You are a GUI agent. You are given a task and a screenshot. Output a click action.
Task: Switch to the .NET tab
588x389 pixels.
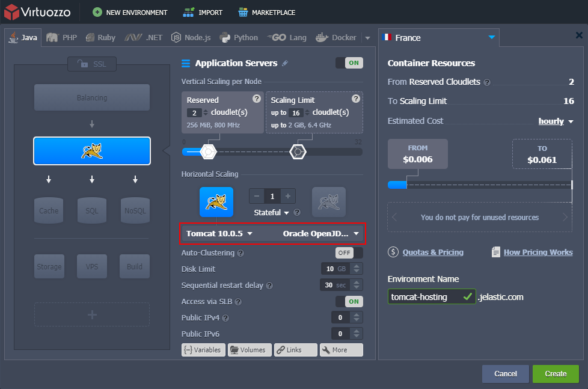click(144, 37)
